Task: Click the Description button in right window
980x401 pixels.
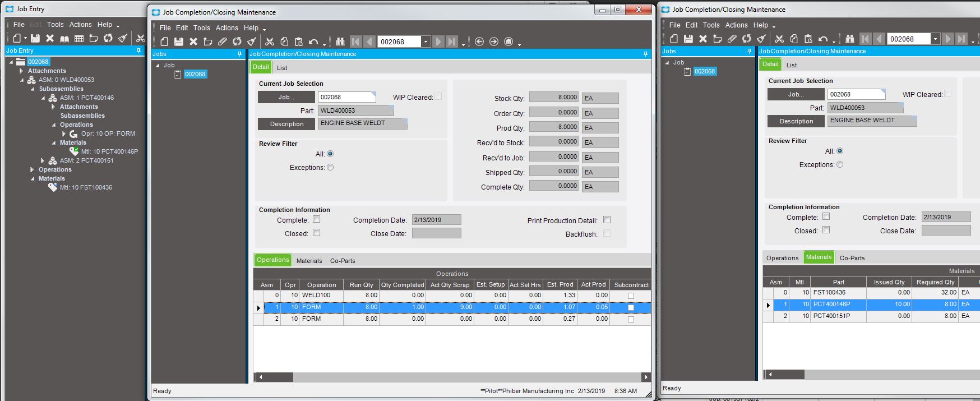Action: 796,121
